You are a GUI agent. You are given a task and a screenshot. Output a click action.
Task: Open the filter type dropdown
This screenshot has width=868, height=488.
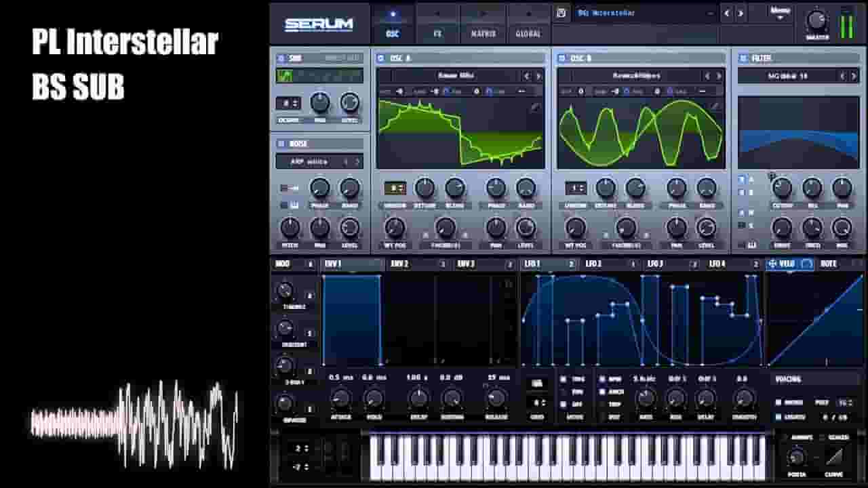(x=787, y=76)
